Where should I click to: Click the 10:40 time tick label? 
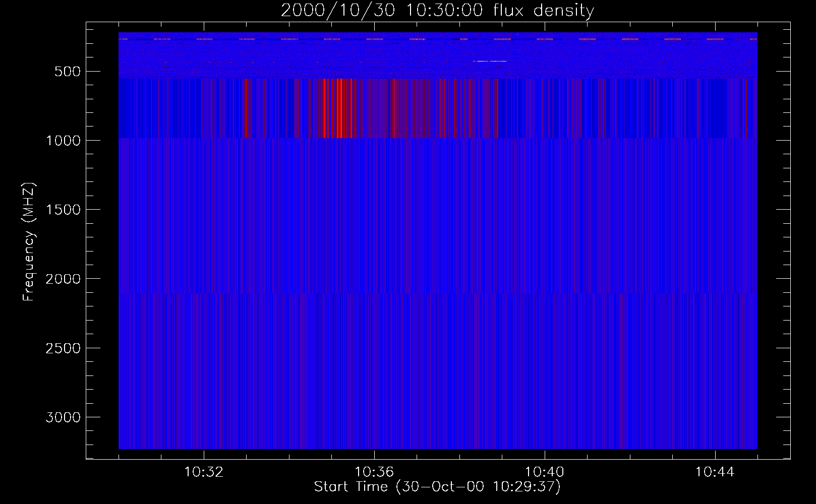click(x=545, y=472)
